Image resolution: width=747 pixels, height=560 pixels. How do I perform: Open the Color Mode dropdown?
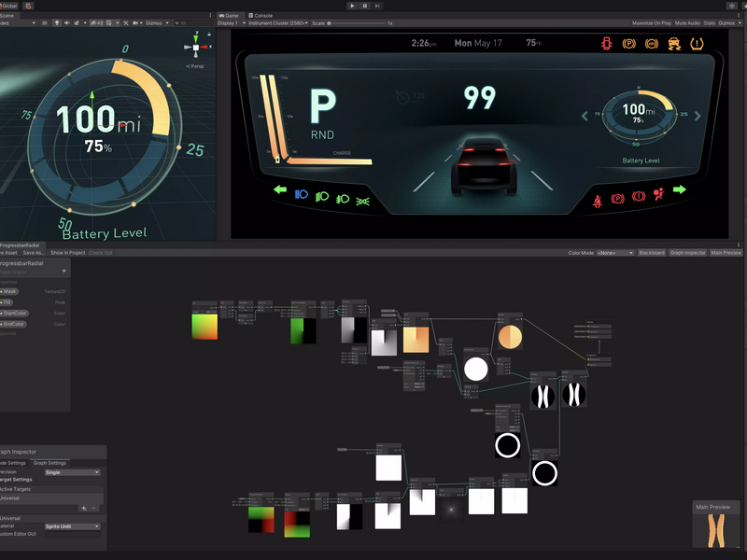click(615, 253)
